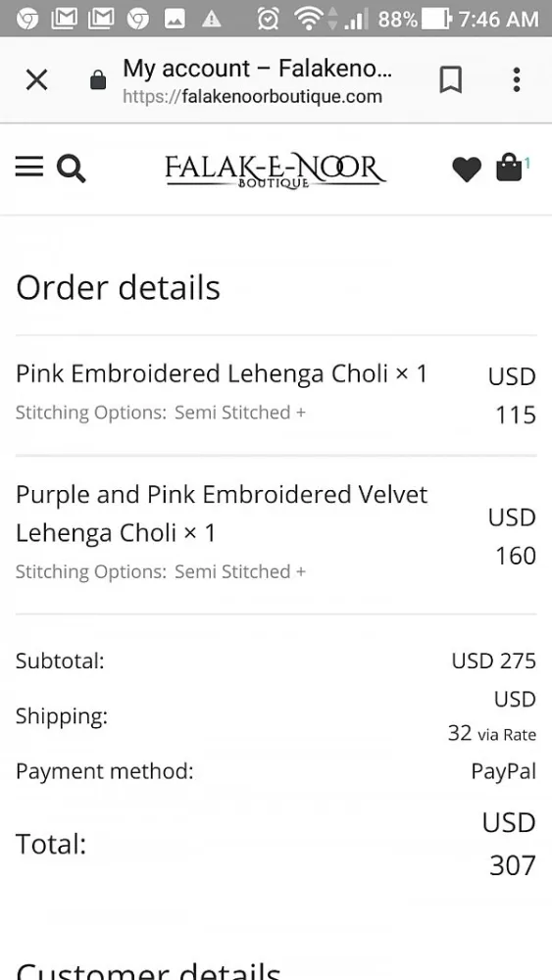Viewport: 552px width, 980px height.
Task: Expand Semi Stitched options for velvet lehenga
Action: coord(240,572)
